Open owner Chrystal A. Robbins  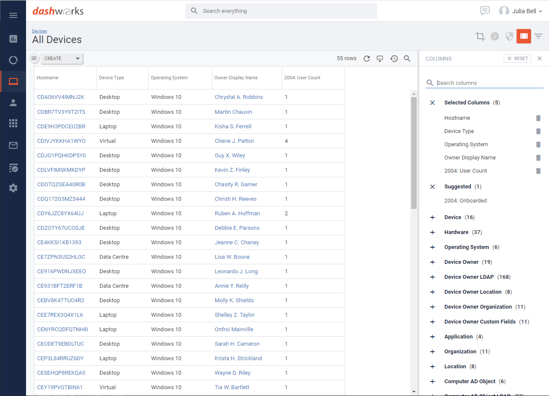pos(239,97)
